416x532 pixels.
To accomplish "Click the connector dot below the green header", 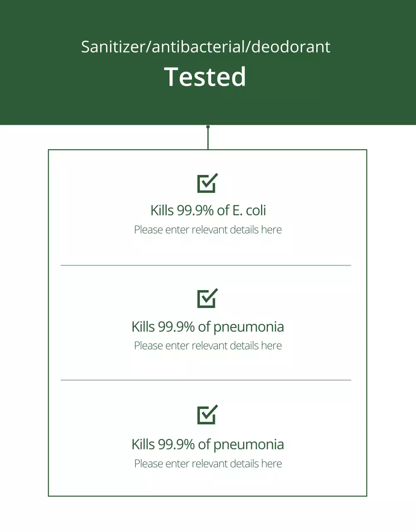I will [x=208, y=127].
